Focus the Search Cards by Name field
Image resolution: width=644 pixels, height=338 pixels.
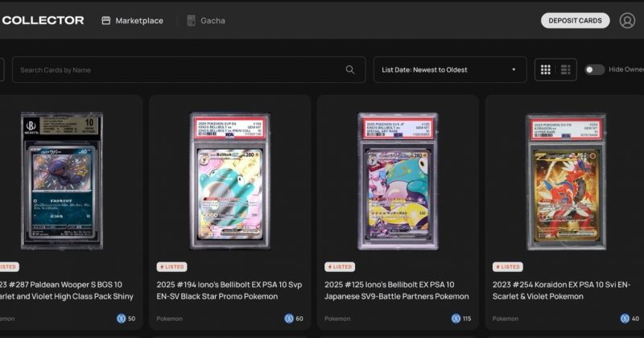tap(189, 70)
